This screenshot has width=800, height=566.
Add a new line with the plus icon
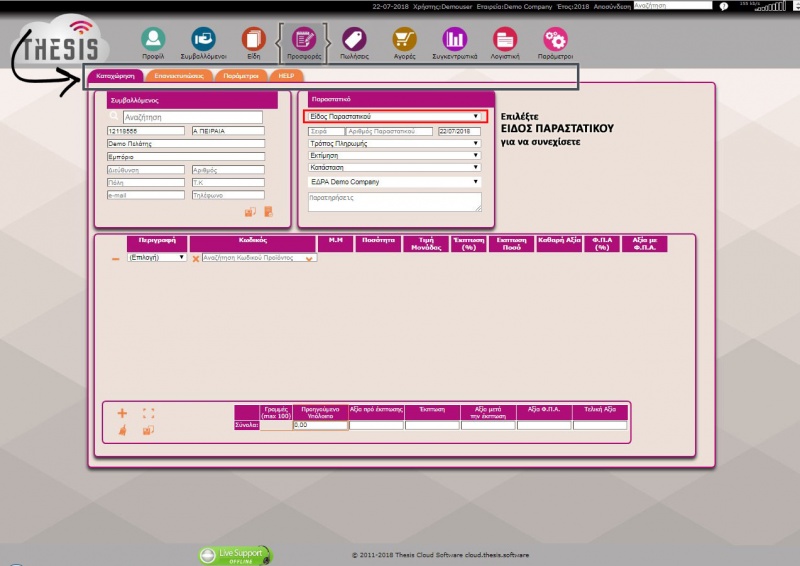122,413
